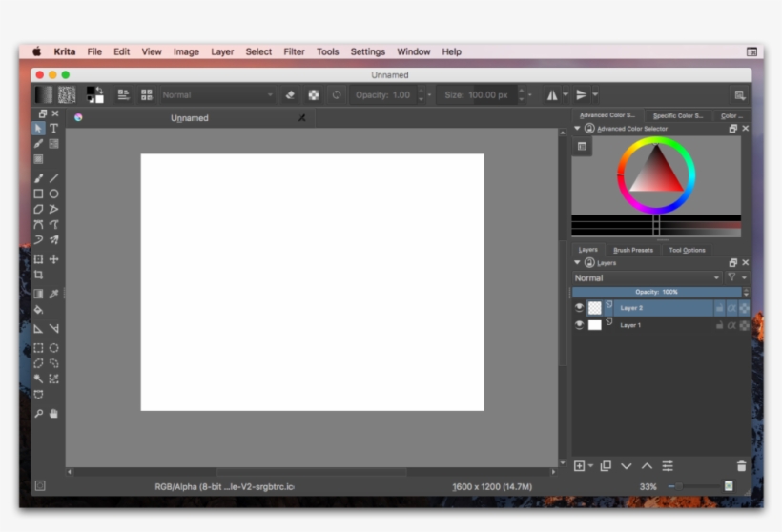Viewport: 782px width, 532px height.
Task: Select the Crop tool
Action: 38,275
